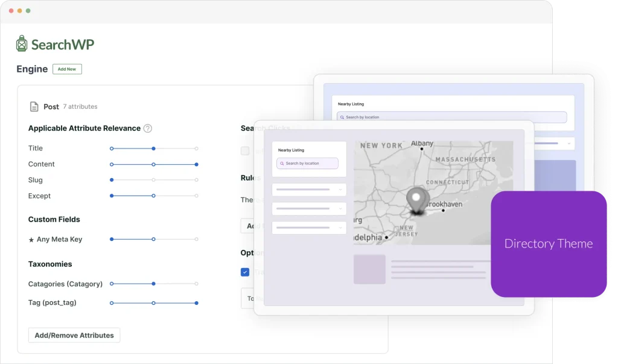Set Title relevance slider to its minimum stop
Screen dimensions: 618x364
(112, 148)
